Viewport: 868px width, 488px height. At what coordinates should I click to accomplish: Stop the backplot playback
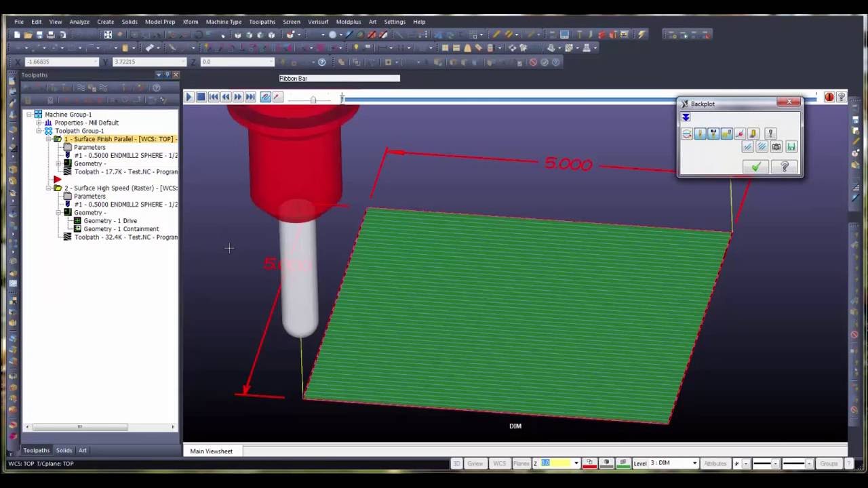coord(201,98)
